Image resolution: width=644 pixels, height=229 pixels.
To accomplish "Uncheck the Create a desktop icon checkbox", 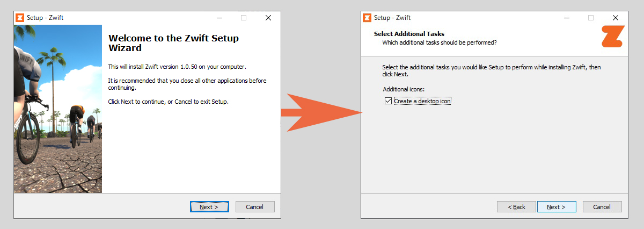I will pos(389,101).
